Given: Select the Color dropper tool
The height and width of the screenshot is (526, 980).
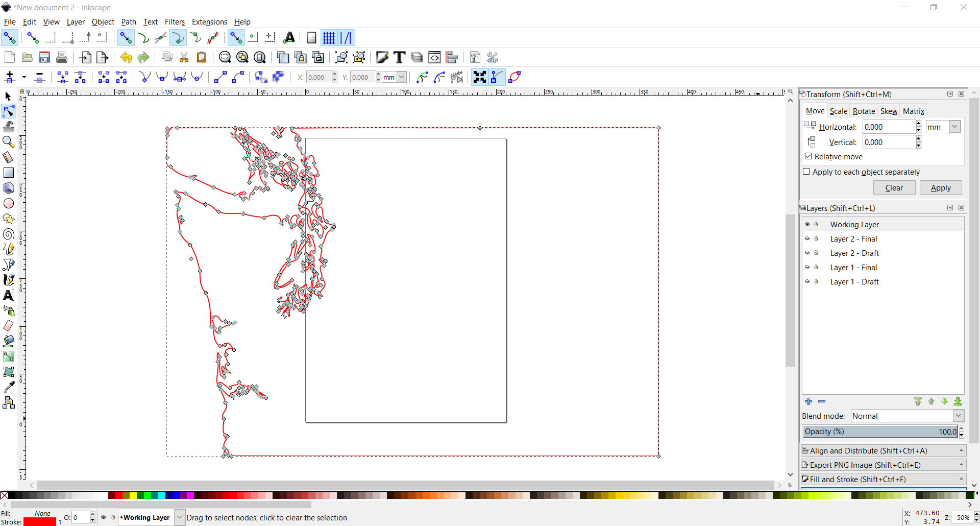Looking at the screenshot, I should (x=9, y=387).
